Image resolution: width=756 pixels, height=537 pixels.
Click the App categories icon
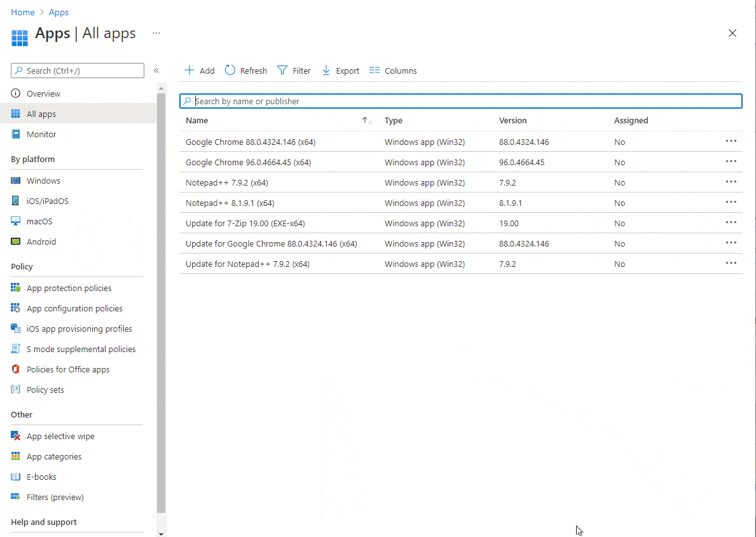15,456
